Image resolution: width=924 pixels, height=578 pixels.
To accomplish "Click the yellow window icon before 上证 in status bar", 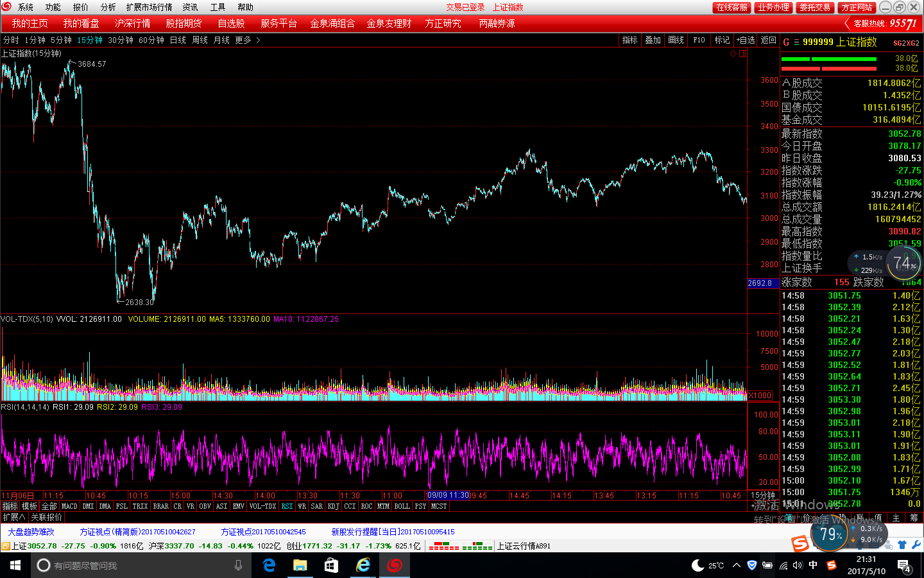I will [x=5, y=546].
